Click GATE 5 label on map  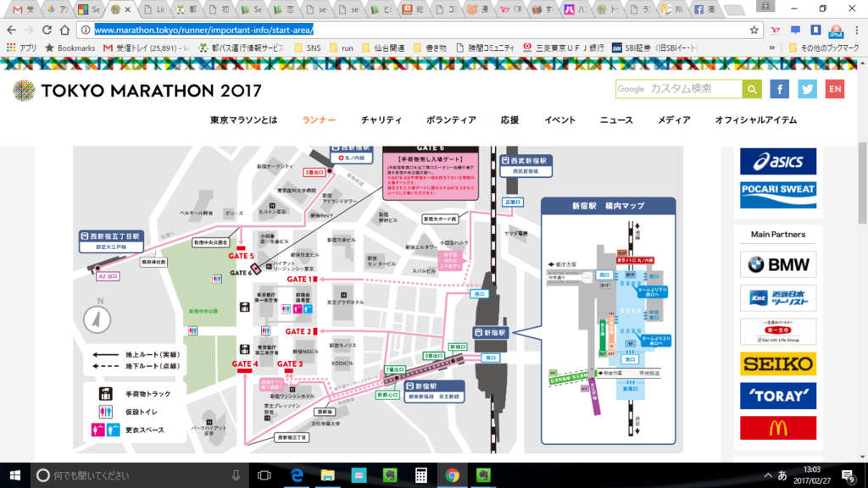241,256
